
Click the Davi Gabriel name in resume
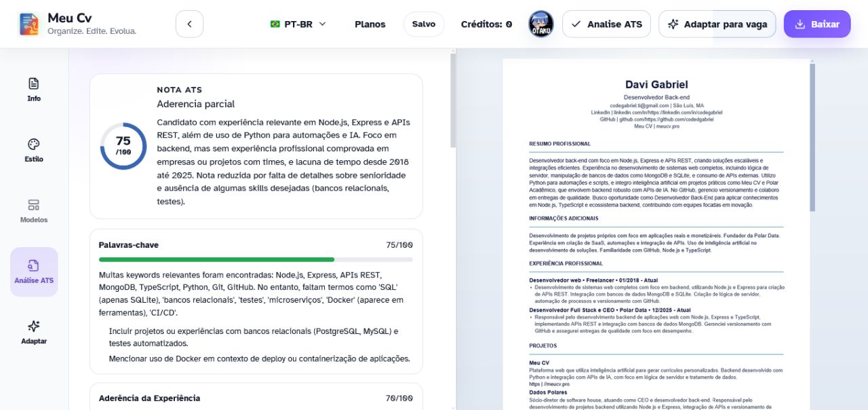point(656,85)
